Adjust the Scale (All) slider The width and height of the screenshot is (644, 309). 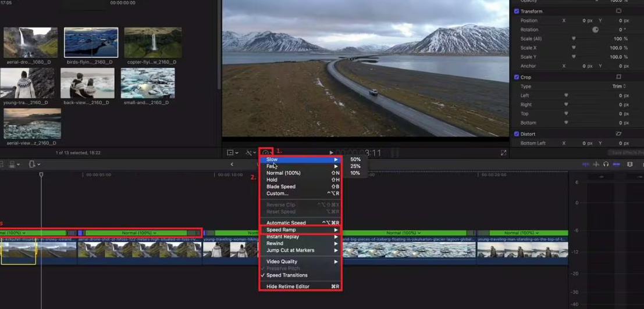coord(574,38)
